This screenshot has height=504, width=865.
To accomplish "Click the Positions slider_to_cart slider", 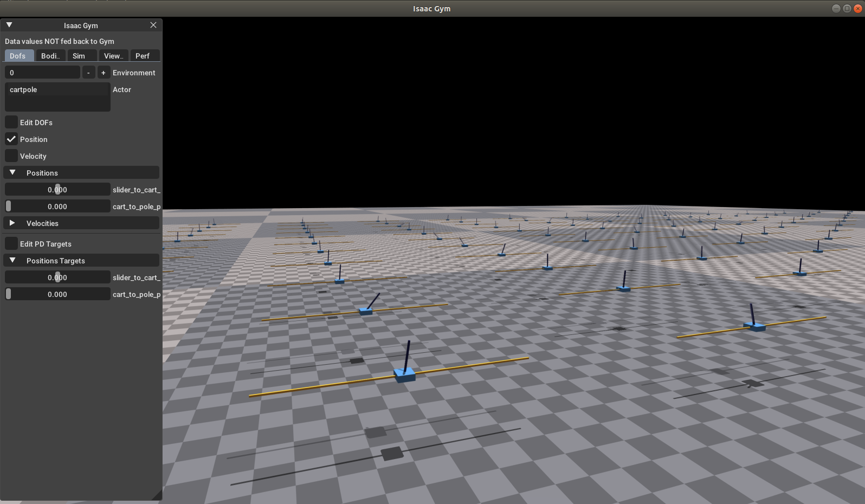I will 57,190.
